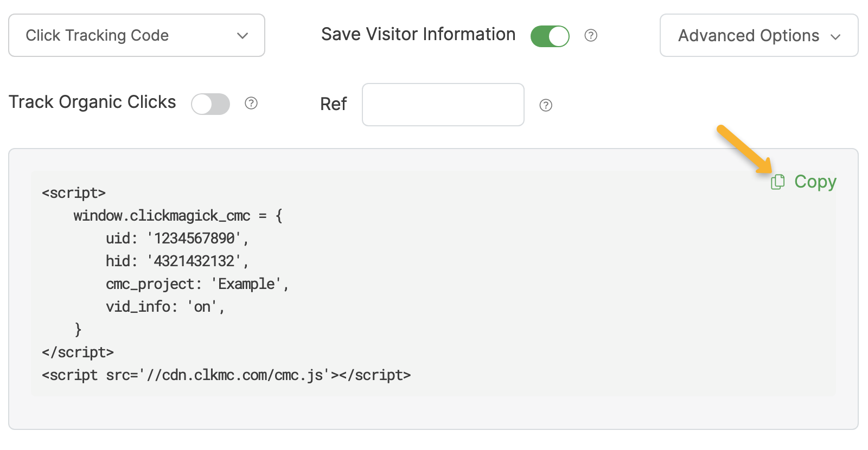The image size is (868, 450).
Task: Click the cdn.clkmc.com script src line
Action: coord(226,375)
